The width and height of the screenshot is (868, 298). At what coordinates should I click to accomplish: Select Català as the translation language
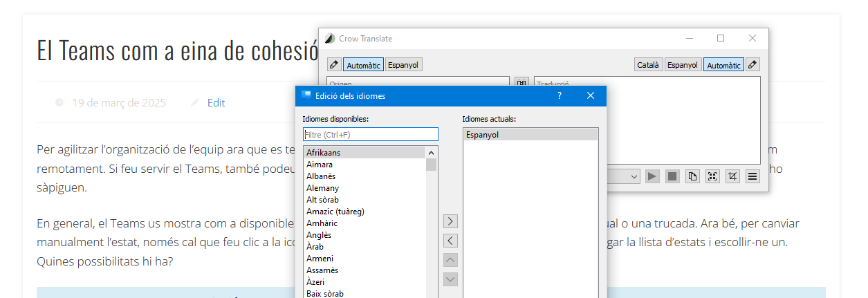(x=648, y=65)
